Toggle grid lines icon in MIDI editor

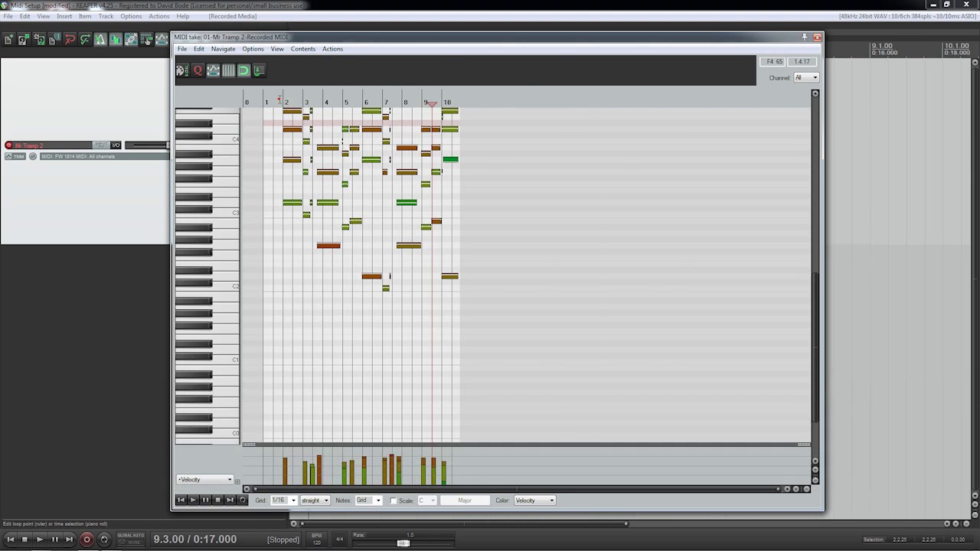click(x=228, y=70)
